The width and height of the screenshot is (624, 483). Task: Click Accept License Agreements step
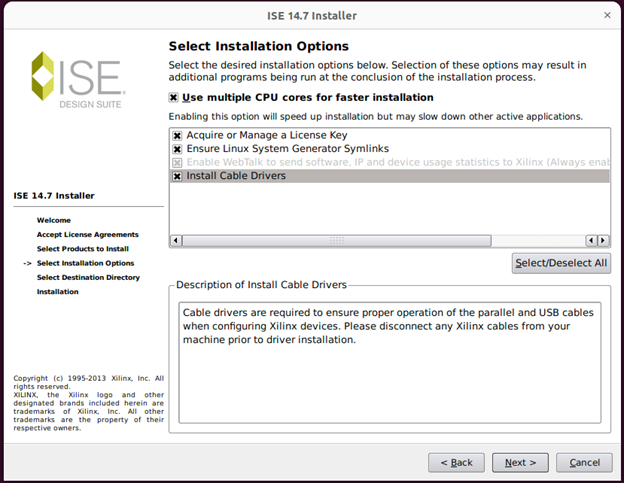[88, 235]
